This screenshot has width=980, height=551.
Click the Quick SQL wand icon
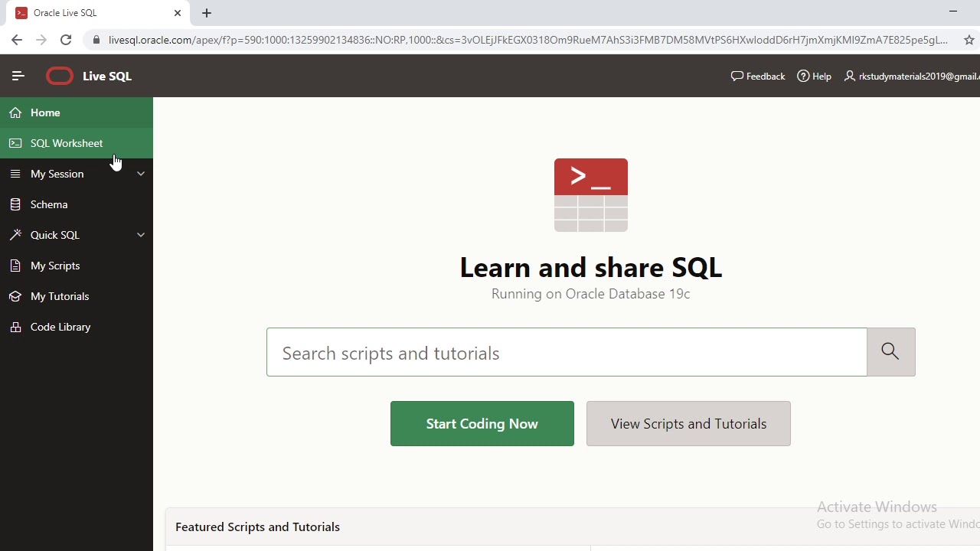15,235
